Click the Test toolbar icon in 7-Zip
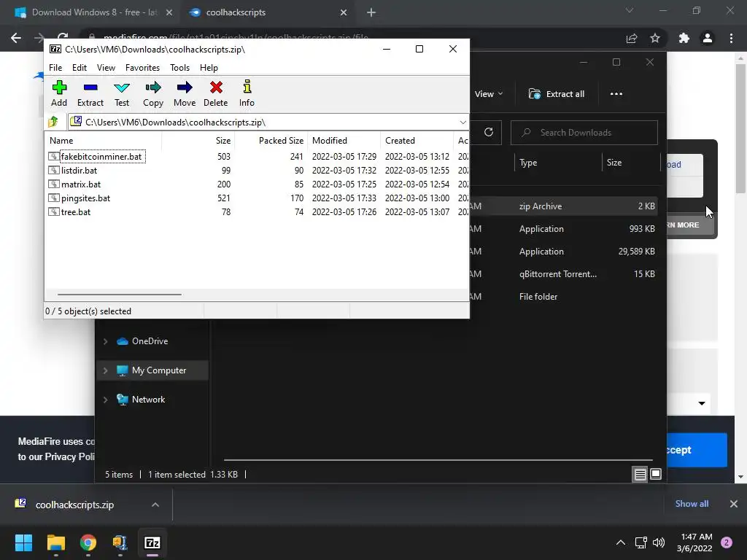This screenshot has width=747, height=560. coord(122,94)
